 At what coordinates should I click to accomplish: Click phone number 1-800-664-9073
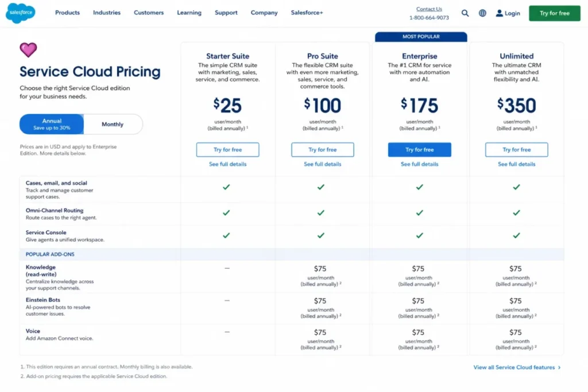click(x=429, y=18)
